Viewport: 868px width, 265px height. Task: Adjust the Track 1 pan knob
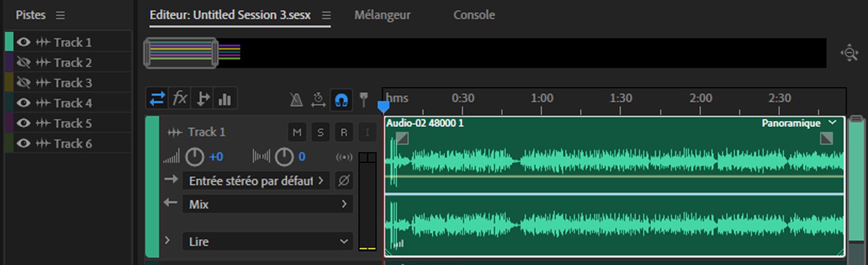tap(284, 157)
